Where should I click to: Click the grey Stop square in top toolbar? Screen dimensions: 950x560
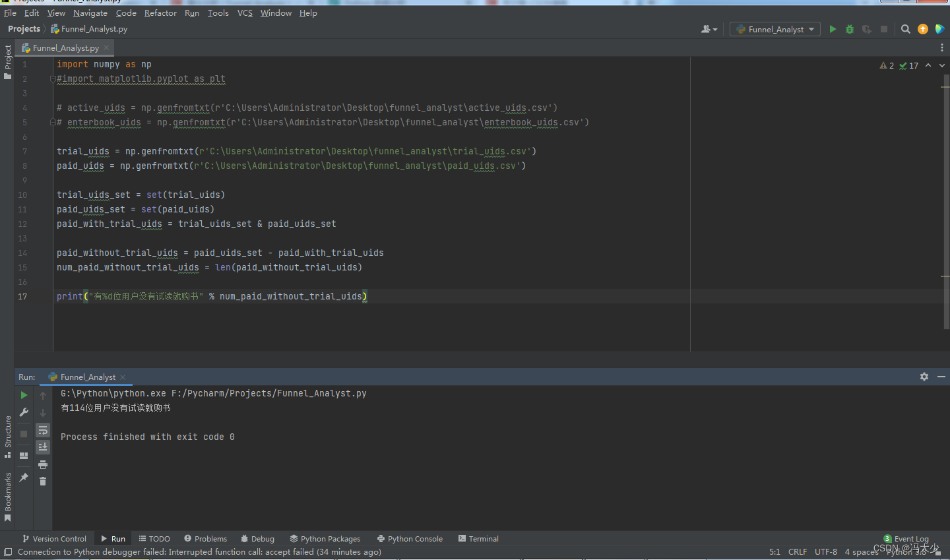884,29
